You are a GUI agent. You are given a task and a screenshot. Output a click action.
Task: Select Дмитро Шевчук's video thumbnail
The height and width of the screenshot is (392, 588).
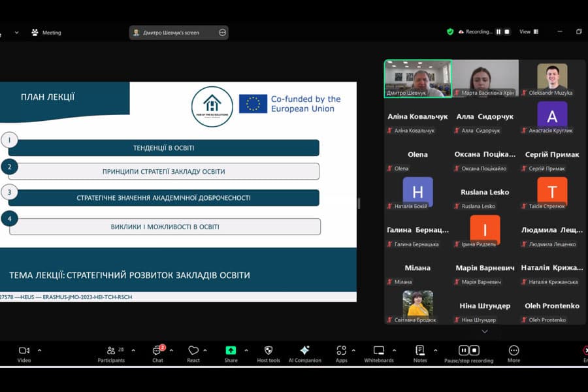coord(417,79)
